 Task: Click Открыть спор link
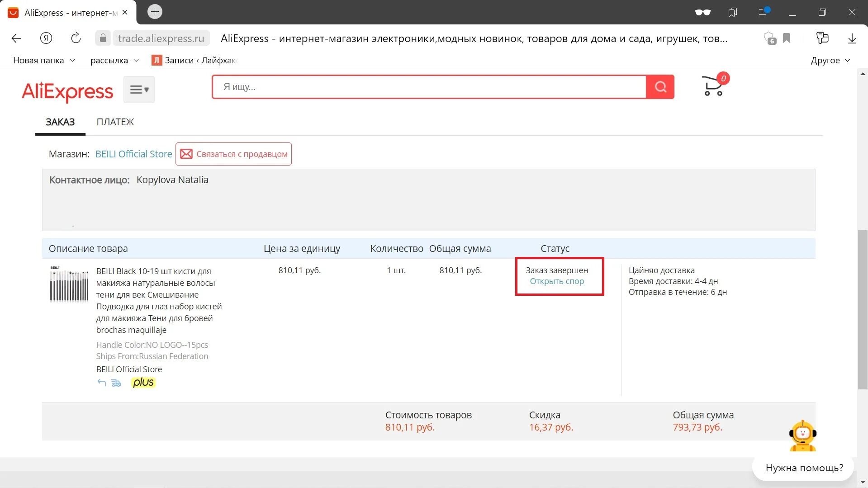tap(557, 281)
